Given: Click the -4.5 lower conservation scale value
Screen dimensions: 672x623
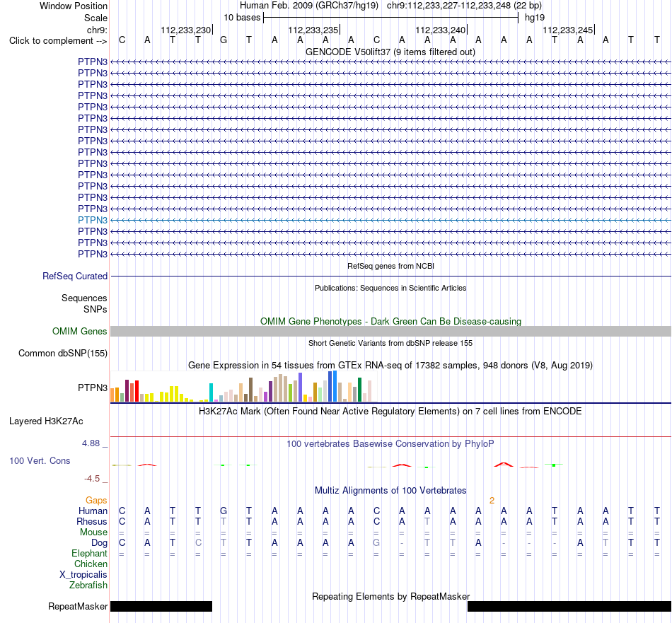Looking at the screenshot, I should 92,479.
